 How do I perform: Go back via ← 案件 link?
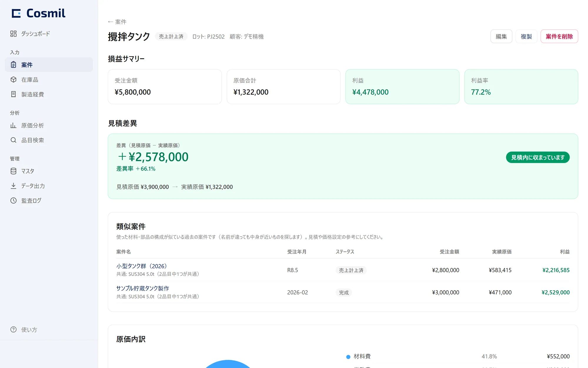(117, 22)
